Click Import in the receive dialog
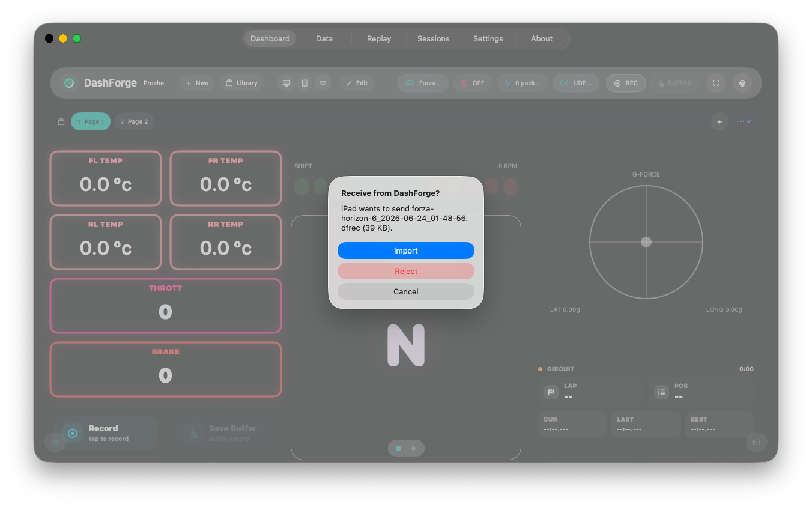Screen dimensions: 812x507 (406, 250)
